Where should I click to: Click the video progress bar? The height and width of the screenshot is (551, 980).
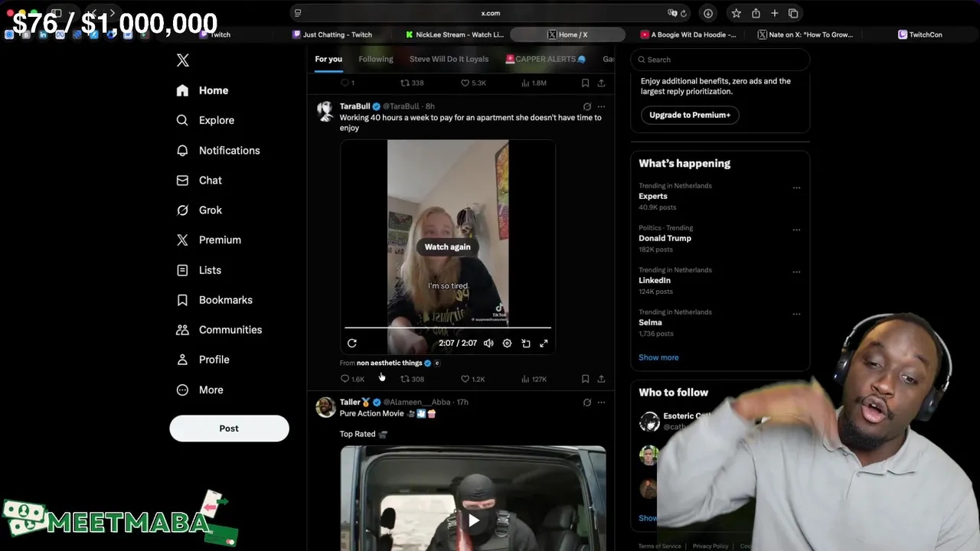tap(448, 328)
